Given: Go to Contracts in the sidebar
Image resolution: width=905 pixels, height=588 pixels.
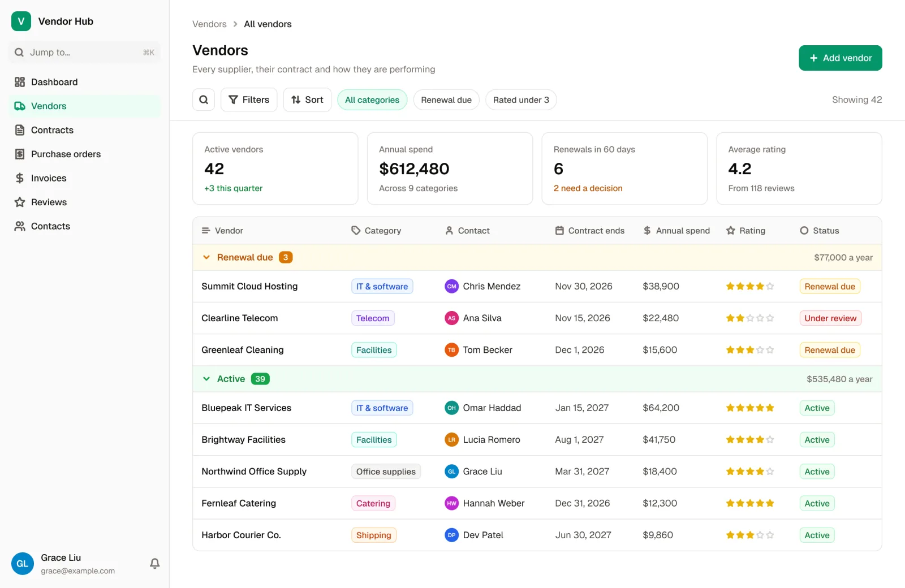Looking at the screenshot, I should 85,130.
